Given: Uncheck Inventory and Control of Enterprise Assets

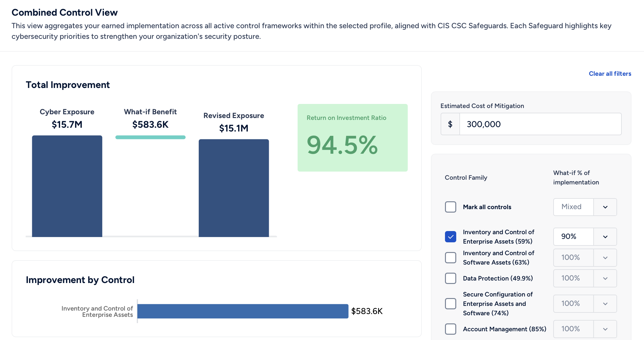Looking at the screenshot, I should click(x=450, y=237).
